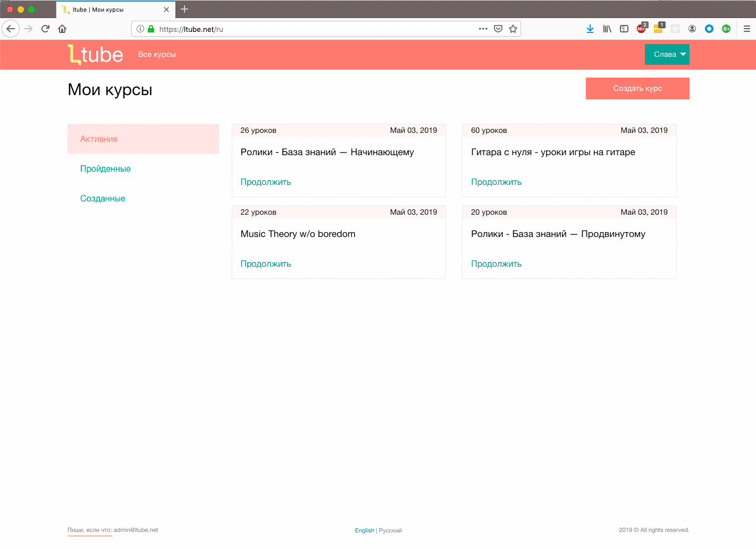
Task: Click the green padlock site info
Action: [x=151, y=29]
